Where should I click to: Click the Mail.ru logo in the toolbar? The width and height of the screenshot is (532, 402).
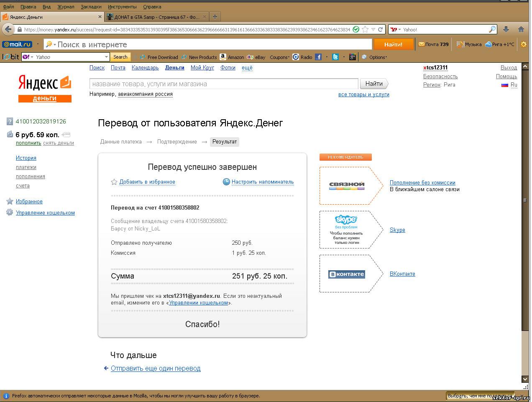click(x=17, y=44)
